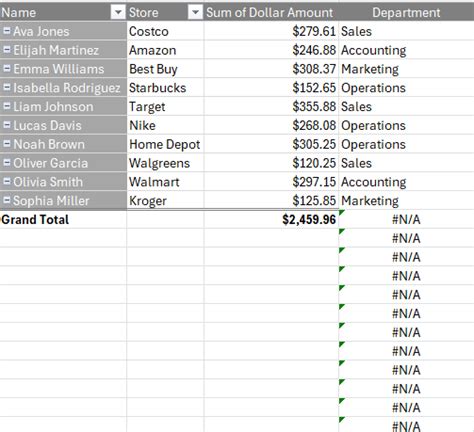
Task: Collapse the Sophia Miller row group
Action: 7,200
